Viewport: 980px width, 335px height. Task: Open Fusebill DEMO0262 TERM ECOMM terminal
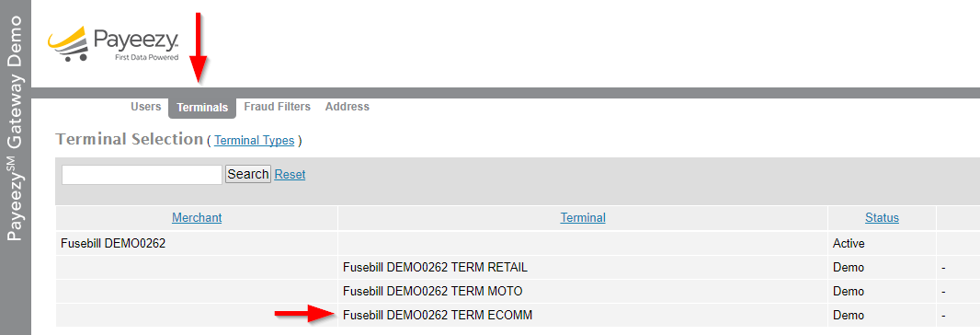(x=438, y=315)
